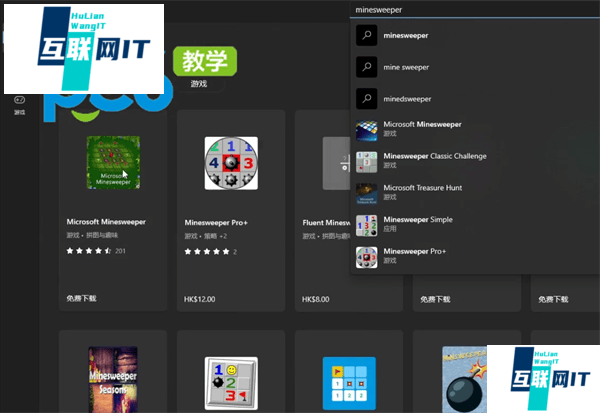Screen dimensions: 600x413
Task: Click the Minesweeper Pro+ five star rating
Action: click(x=207, y=252)
